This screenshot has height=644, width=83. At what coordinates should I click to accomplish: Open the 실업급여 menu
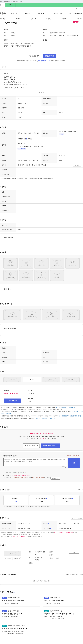click(41, 13)
